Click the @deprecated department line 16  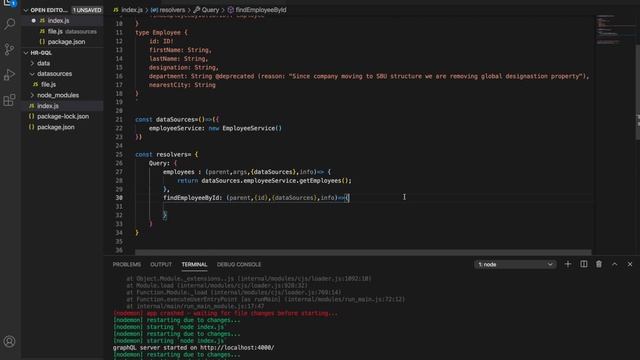pos(369,76)
